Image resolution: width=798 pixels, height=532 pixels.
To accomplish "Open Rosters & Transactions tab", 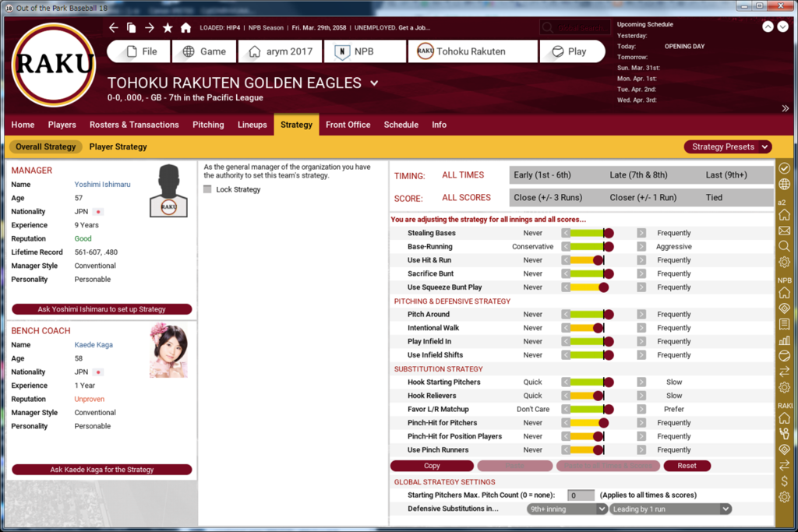I will pyautogui.click(x=134, y=125).
